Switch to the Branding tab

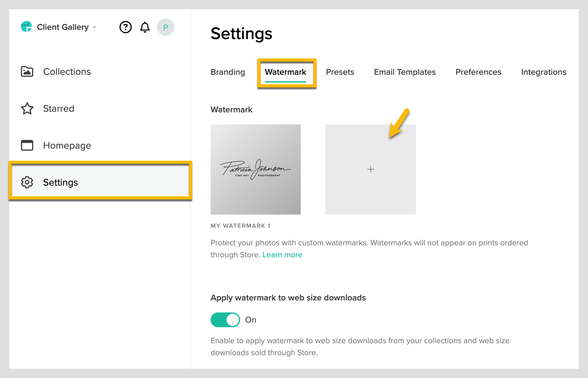click(x=228, y=72)
